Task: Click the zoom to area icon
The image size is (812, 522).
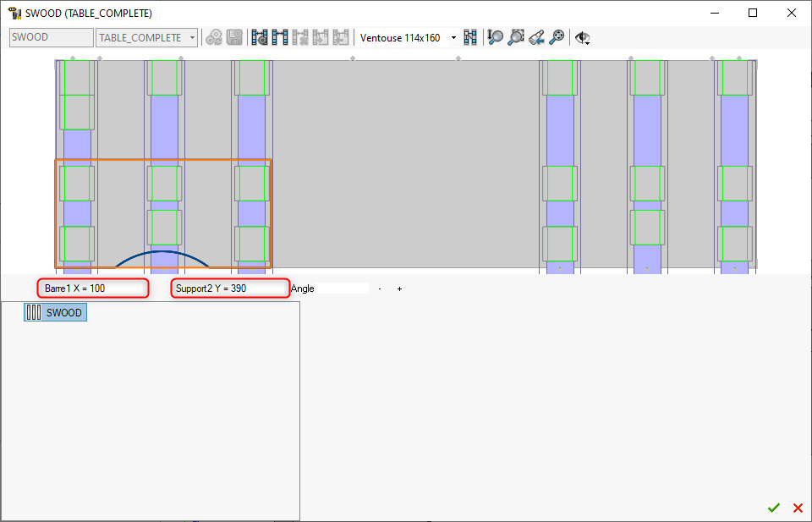Action: point(516,37)
